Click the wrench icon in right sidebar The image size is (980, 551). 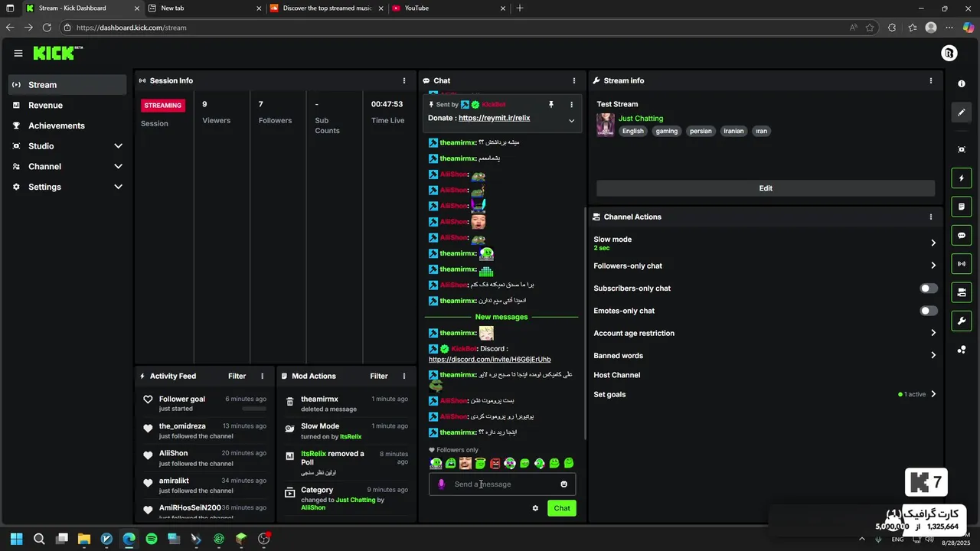[962, 321]
